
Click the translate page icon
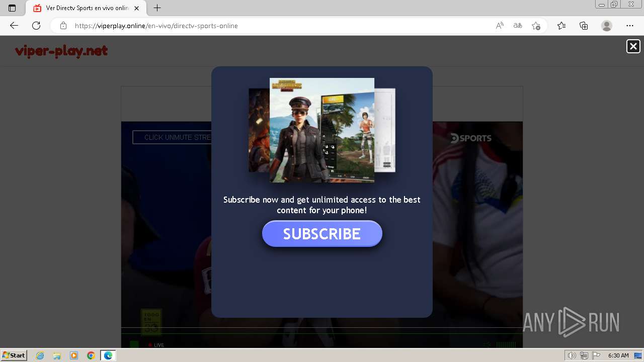(x=518, y=26)
